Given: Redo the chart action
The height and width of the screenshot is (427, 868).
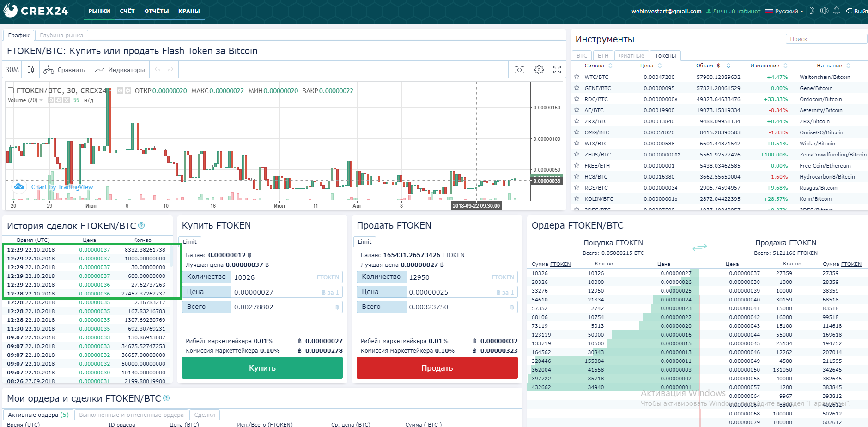Looking at the screenshot, I should point(170,70).
